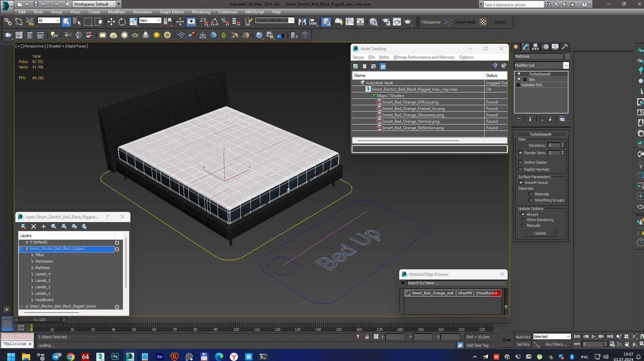
Task: Uncheck the Smooth Result checkbox
Action: pos(521,182)
